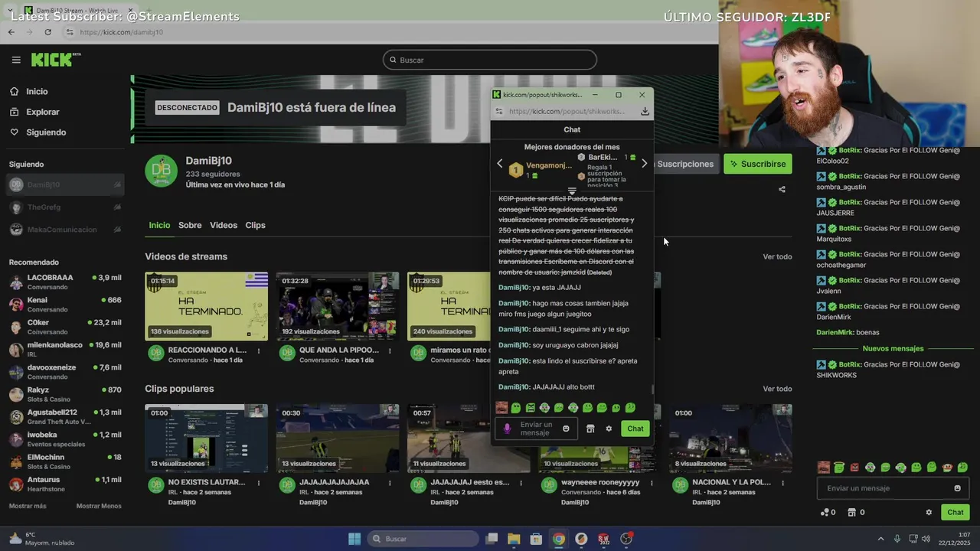The width and height of the screenshot is (980, 551).
Task: Open chat settings gear in popout chat
Action: pyautogui.click(x=609, y=429)
